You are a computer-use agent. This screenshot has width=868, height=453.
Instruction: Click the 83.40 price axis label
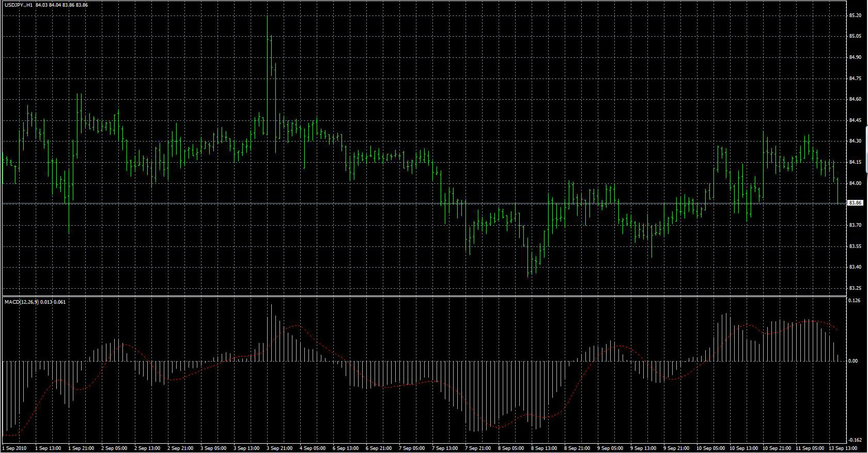click(x=855, y=267)
